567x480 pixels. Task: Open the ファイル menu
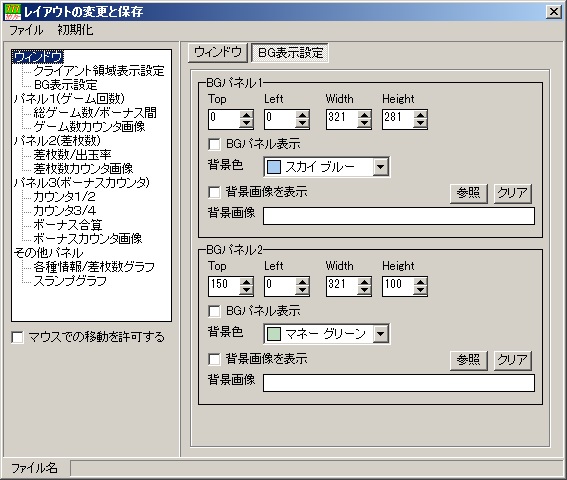(x=26, y=30)
